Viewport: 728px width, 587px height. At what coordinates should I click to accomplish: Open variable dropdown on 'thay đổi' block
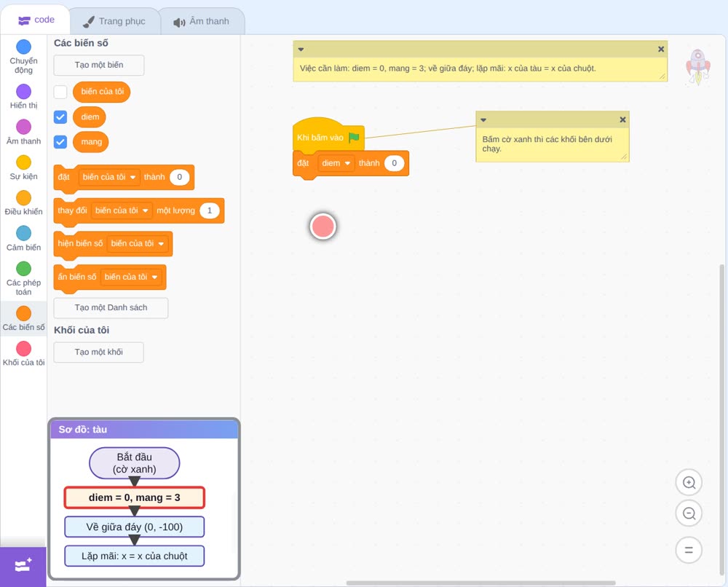122,210
